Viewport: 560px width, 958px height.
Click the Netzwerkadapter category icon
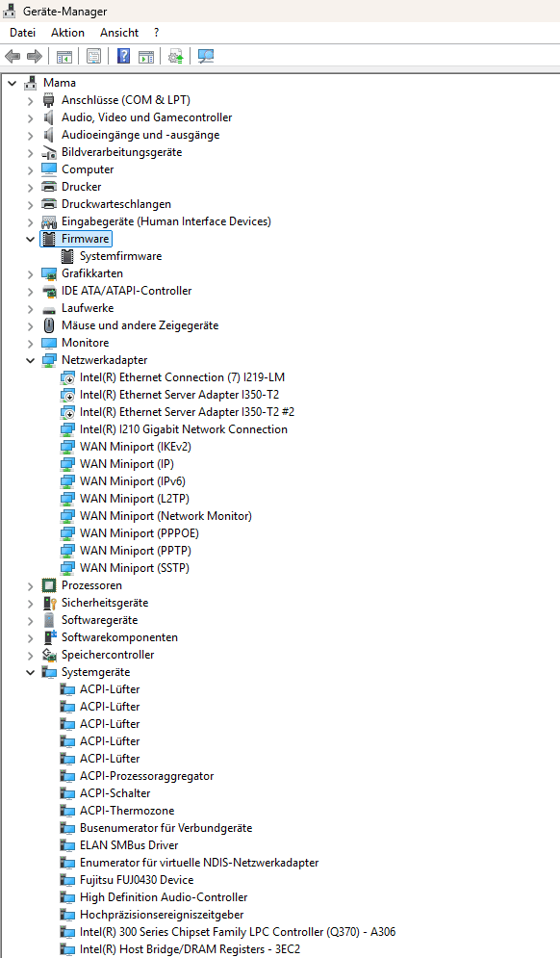coord(49,360)
